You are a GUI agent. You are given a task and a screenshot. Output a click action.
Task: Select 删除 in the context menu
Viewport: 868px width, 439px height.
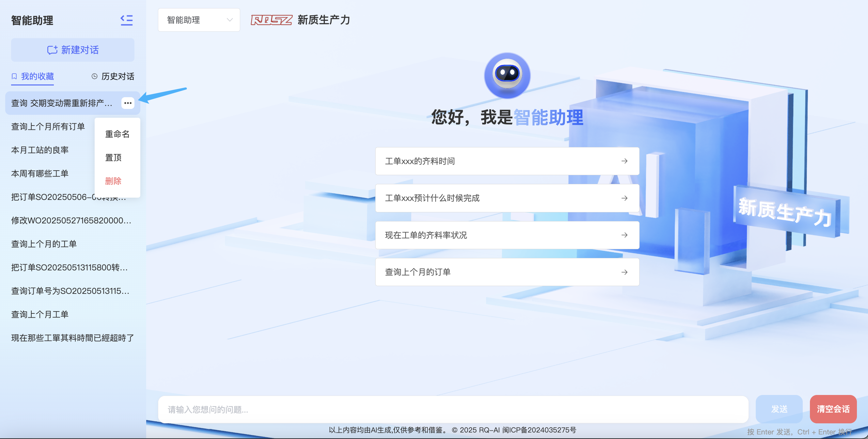113,181
